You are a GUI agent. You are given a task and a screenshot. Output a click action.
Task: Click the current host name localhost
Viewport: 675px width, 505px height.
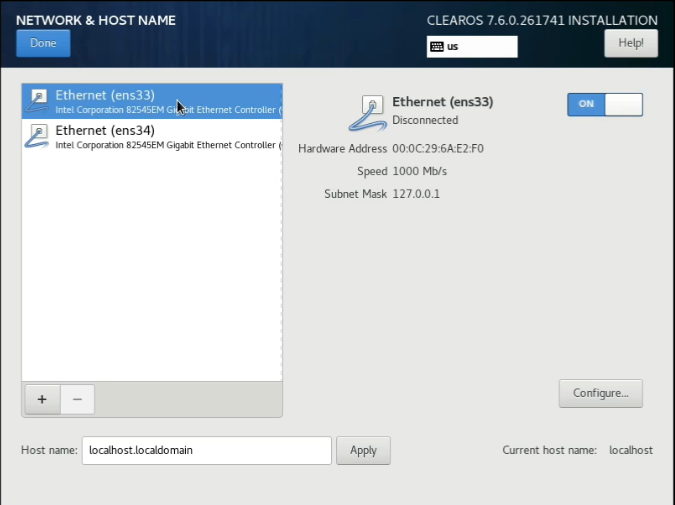click(x=631, y=450)
